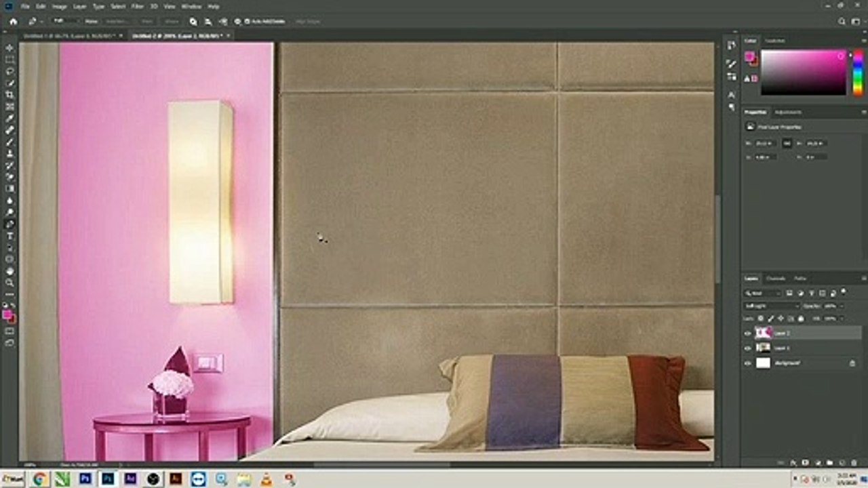Open the Properties panel menu
Screen dimensions: 868x488
tap(864, 112)
